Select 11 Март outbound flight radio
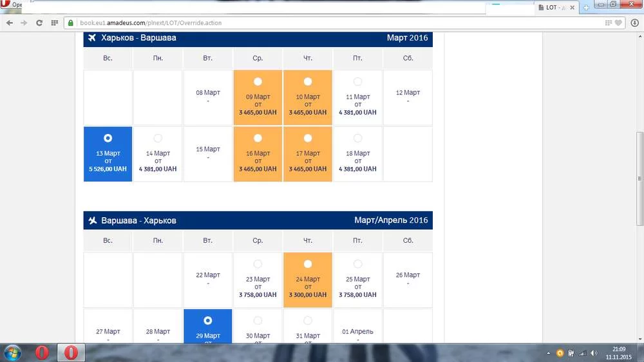This screenshot has height=362, width=644. point(357,82)
